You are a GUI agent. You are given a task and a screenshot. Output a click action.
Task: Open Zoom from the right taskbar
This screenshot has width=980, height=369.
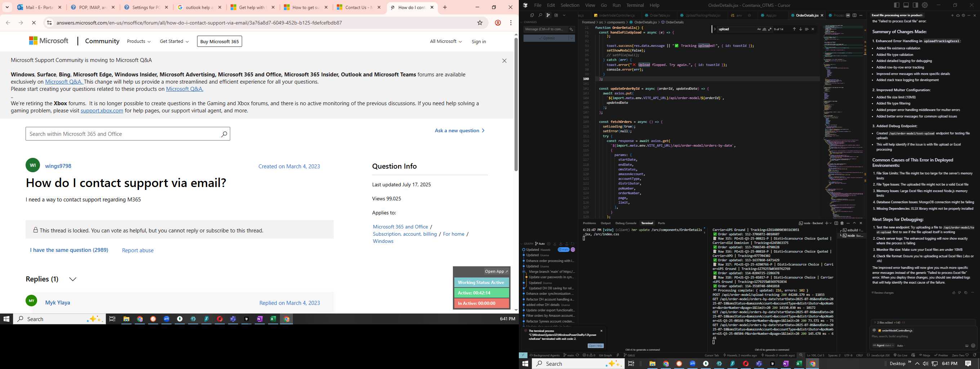[x=692, y=364]
